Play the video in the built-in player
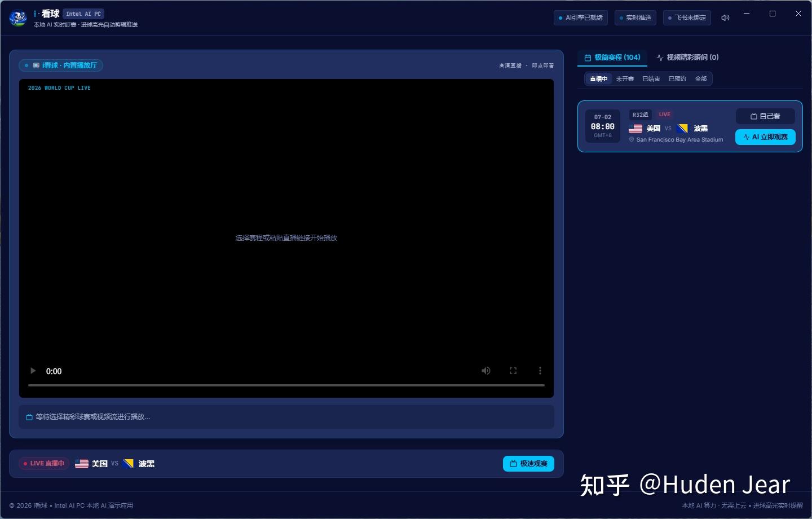This screenshot has height=519, width=812. 33,371
